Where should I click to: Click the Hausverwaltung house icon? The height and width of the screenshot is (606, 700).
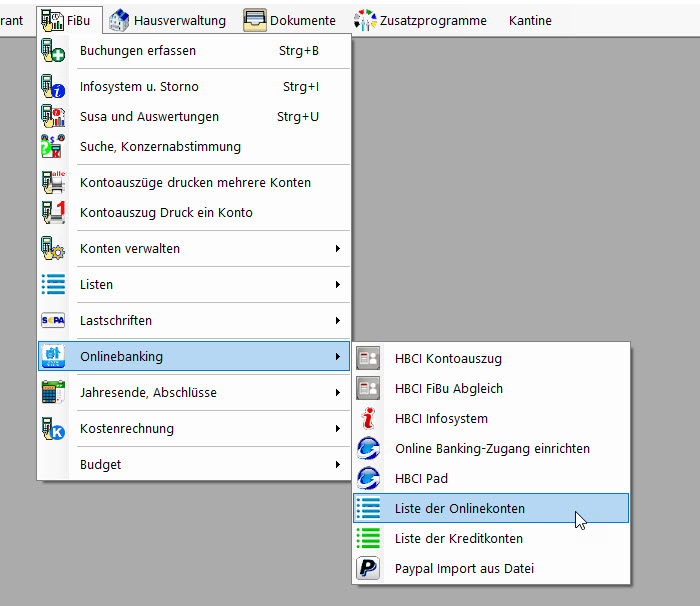click(x=119, y=20)
